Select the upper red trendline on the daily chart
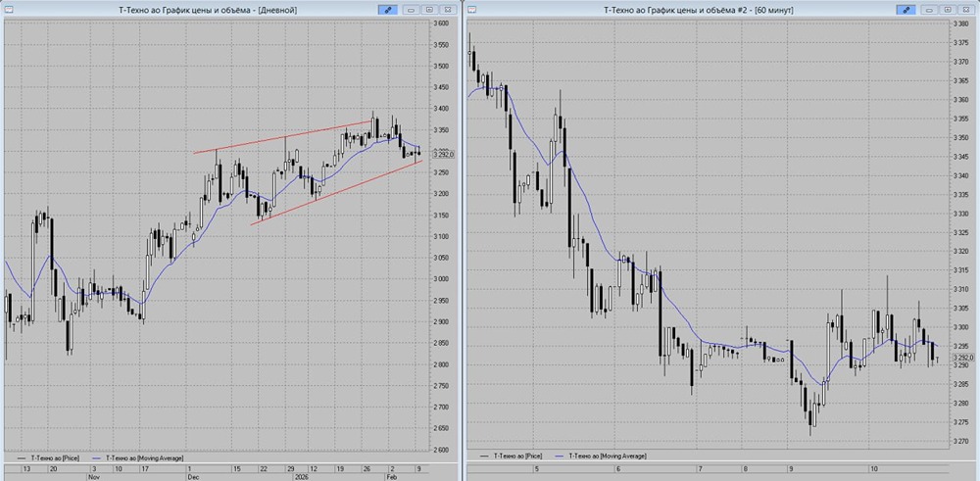980x481 pixels. (282, 137)
